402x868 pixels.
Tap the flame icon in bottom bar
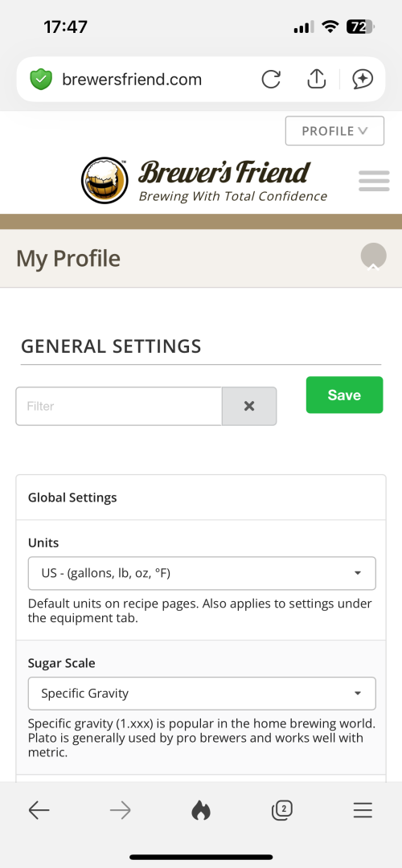[201, 810]
